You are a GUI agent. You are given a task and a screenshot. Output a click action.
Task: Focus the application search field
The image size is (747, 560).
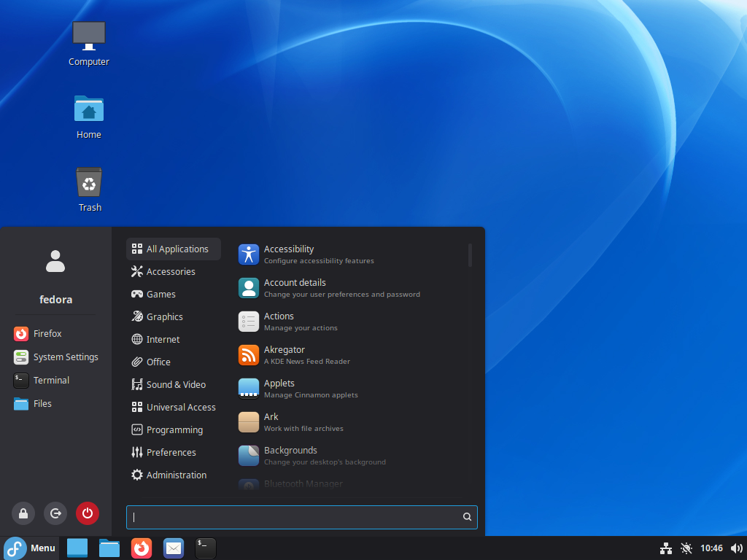[x=301, y=517]
